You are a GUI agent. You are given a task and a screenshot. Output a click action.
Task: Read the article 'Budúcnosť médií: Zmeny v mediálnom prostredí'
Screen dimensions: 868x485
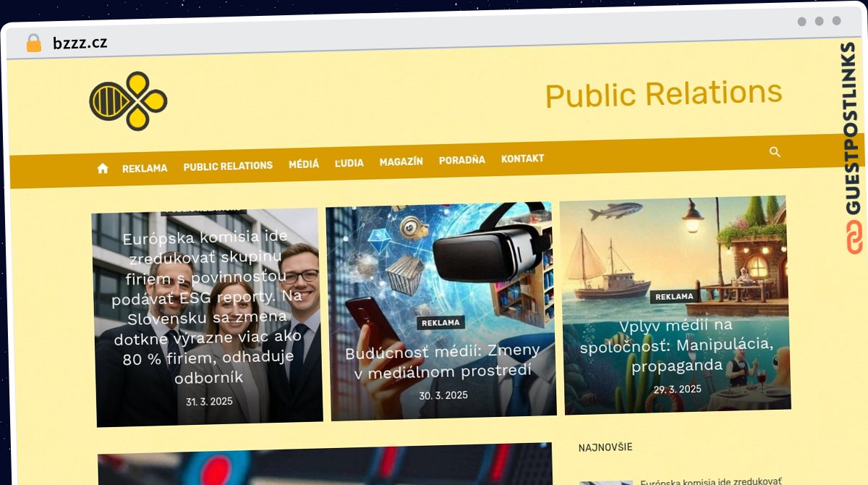(443, 361)
